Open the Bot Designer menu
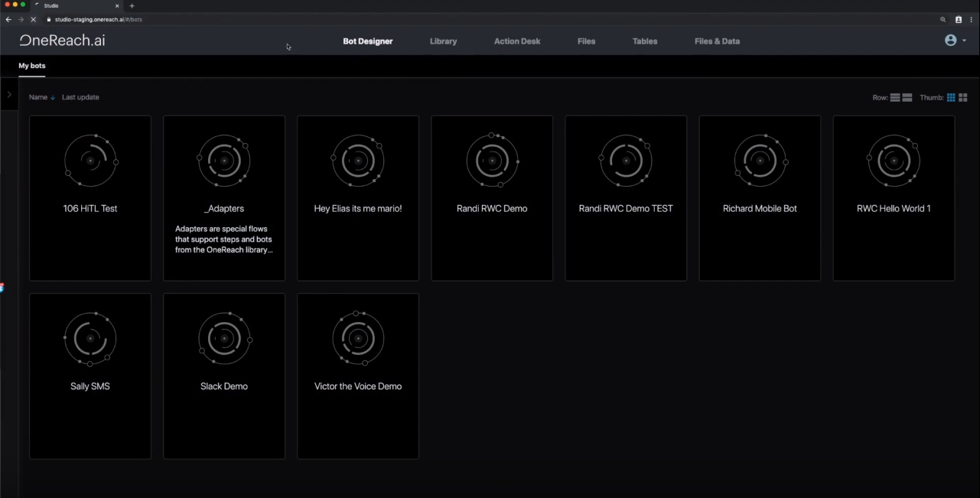The image size is (980, 498). pyautogui.click(x=368, y=41)
